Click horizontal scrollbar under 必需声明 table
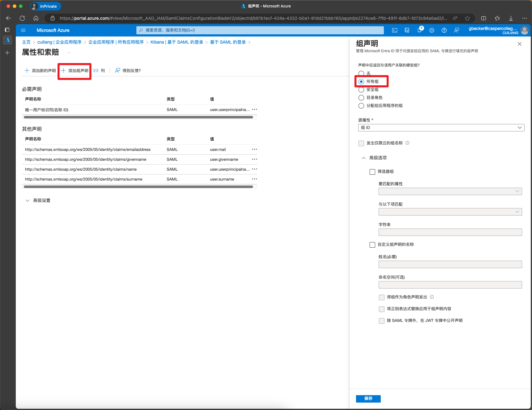532x410 pixels. click(138, 117)
